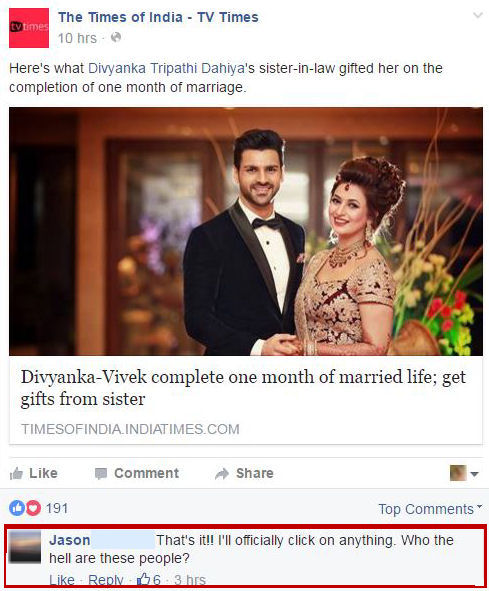Click the red heart love reaction icon
Viewport: 489px width, 591px height.
[33, 508]
